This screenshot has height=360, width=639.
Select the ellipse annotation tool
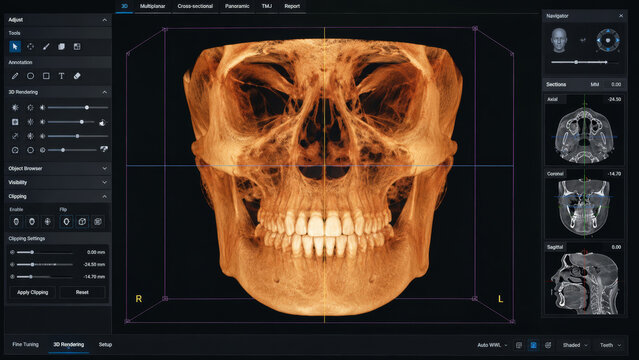pos(31,76)
